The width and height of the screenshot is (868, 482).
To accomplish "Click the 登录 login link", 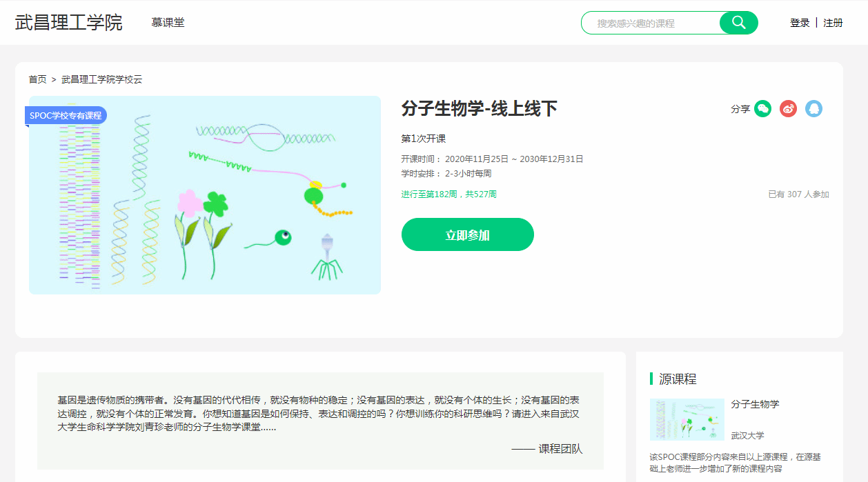I will [x=800, y=23].
